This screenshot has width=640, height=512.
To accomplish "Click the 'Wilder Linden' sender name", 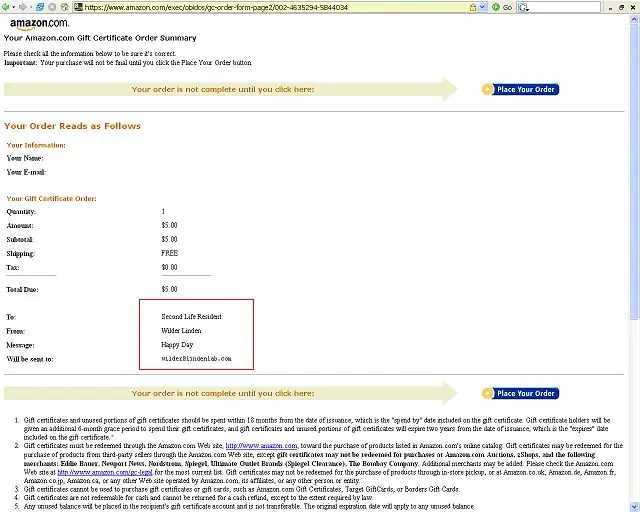I will click(181, 331).
